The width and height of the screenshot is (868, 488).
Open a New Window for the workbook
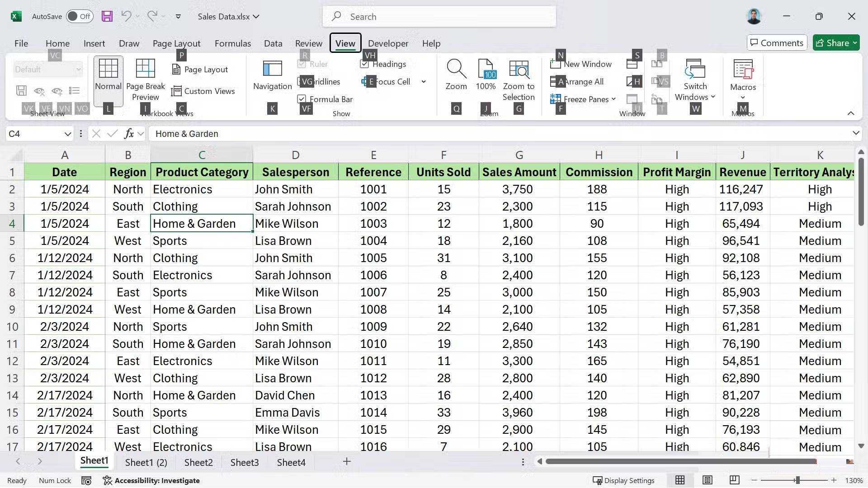coord(581,64)
